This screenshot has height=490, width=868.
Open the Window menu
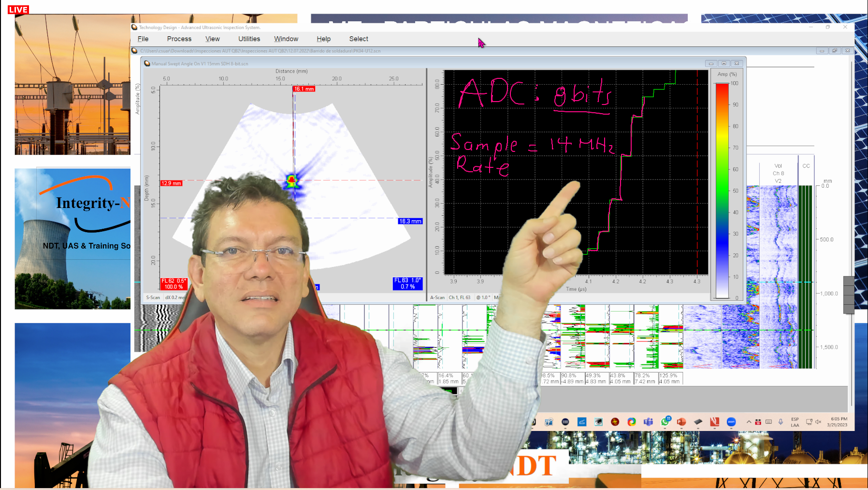[286, 39]
